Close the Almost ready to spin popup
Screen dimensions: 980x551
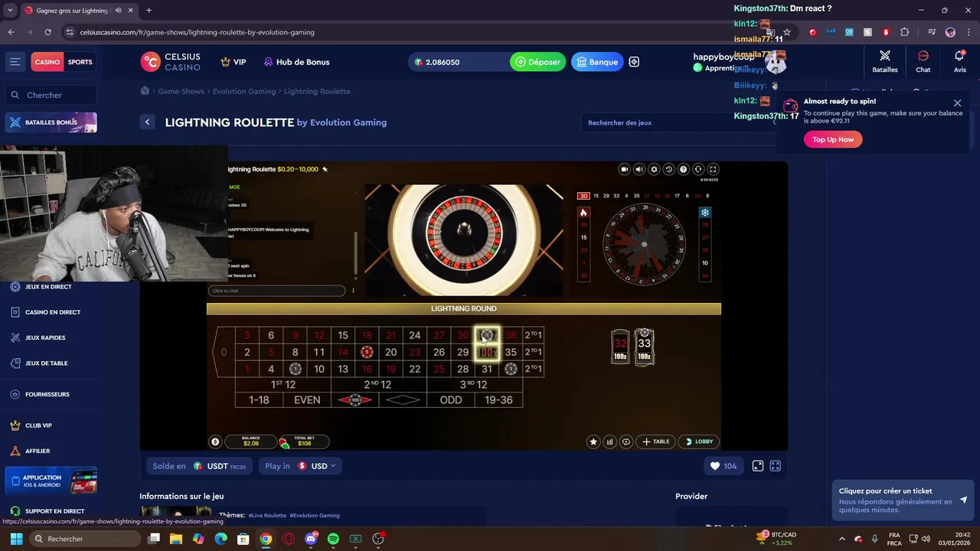(957, 103)
